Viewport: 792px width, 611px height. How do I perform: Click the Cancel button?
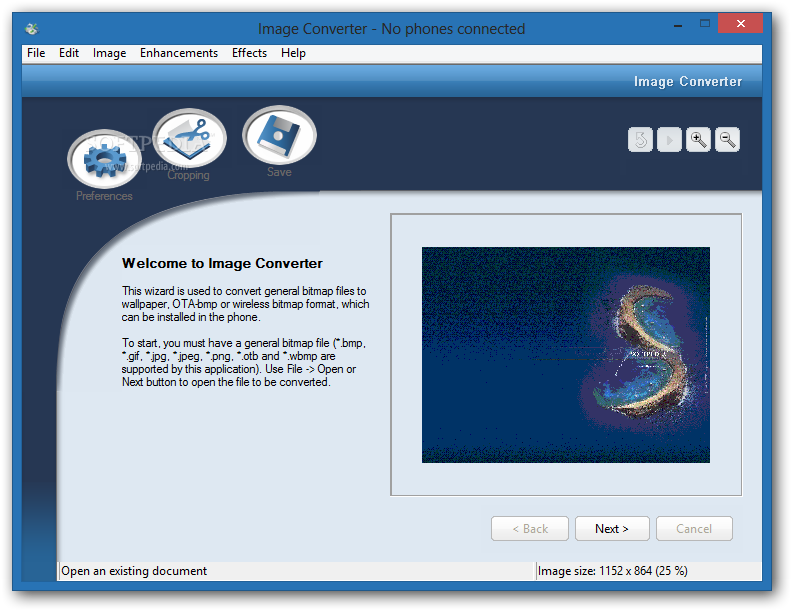(x=694, y=529)
